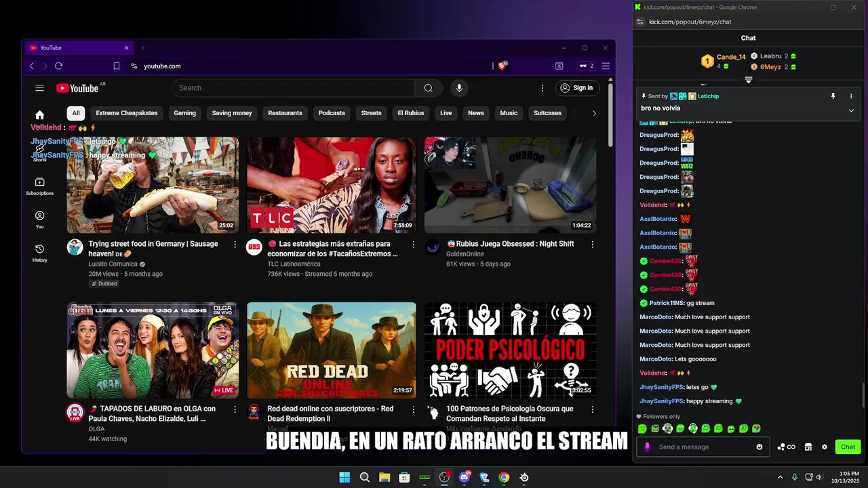Focus the YouTube Search field
The image size is (868, 488).
tap(293, 88)
